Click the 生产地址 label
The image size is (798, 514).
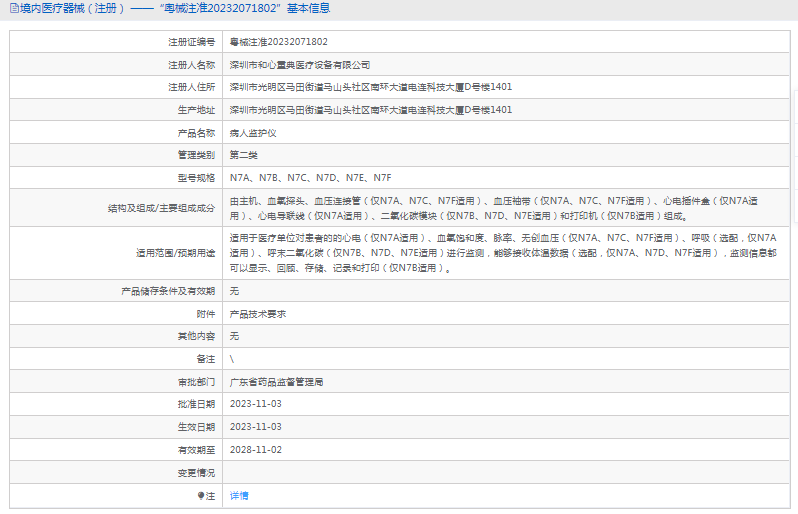(196, 110)
